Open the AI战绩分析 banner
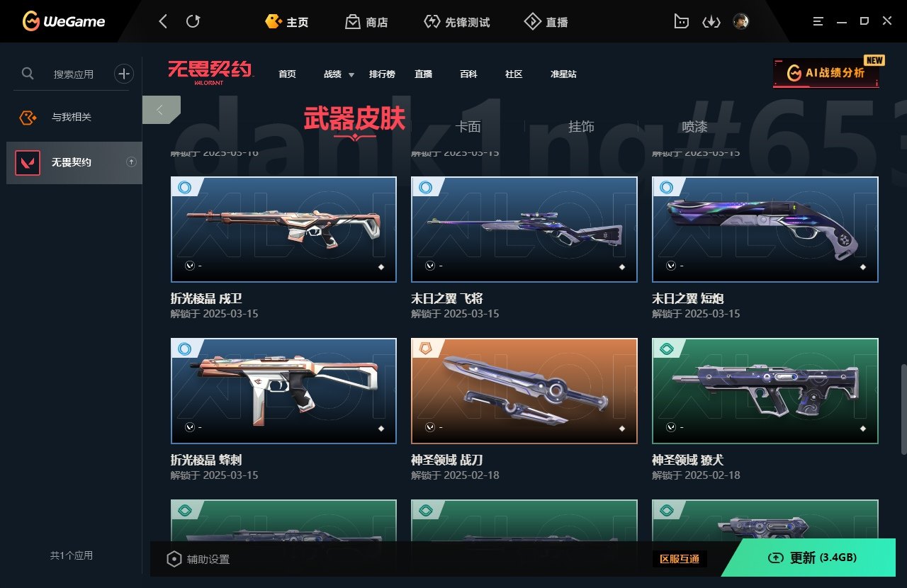Screen dimensions: 907x588 click(x=826, y=72)
